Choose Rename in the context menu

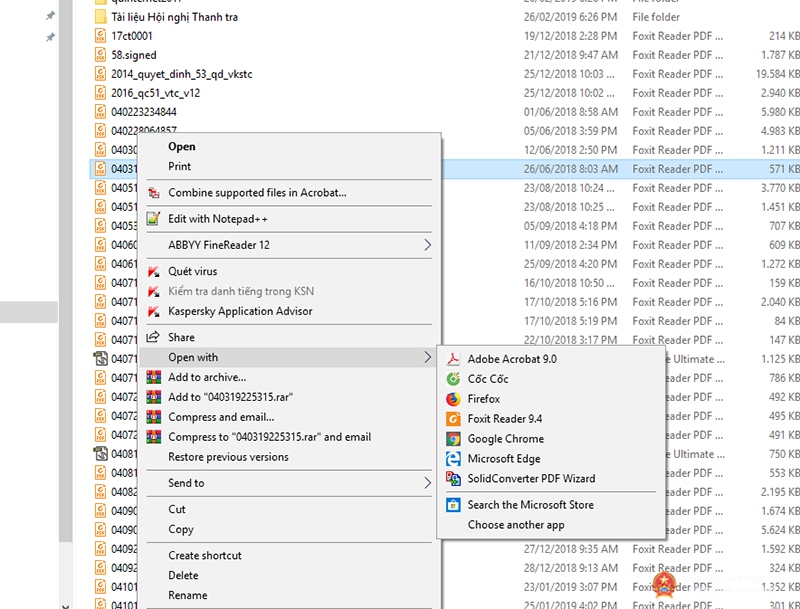coord(289,595)
